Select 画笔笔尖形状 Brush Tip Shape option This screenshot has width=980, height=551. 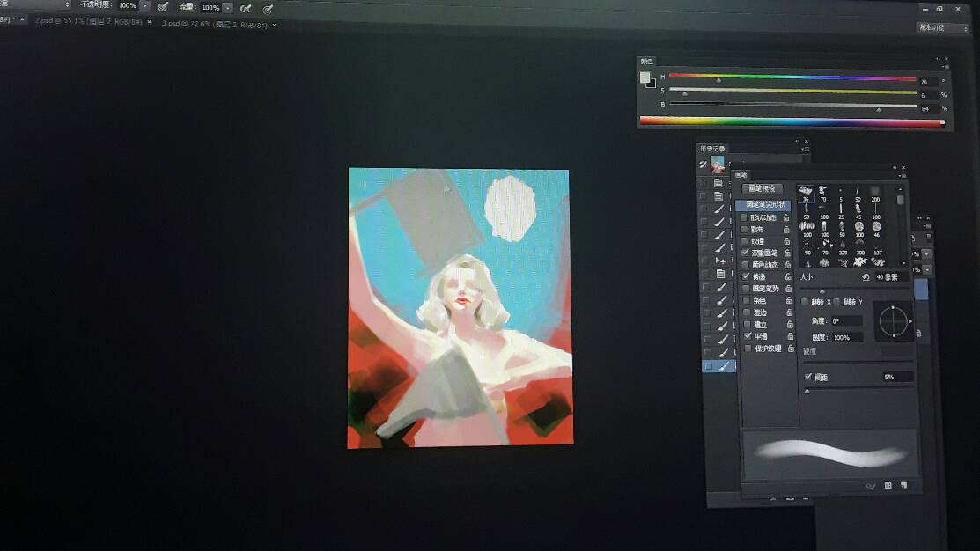click(763, 205)
